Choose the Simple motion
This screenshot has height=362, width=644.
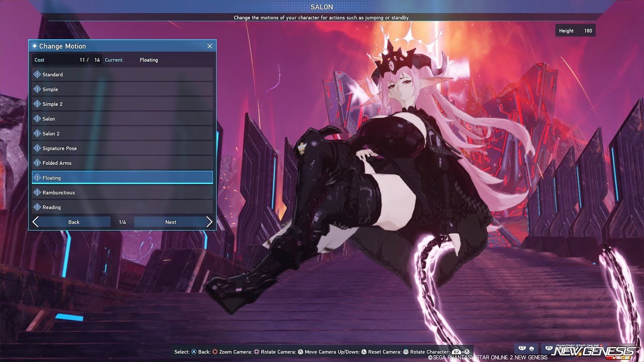click(x=122, y=89)
